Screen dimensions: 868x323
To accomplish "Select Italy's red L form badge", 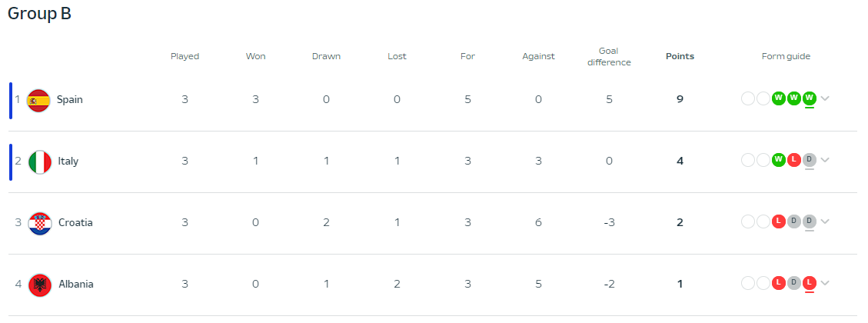I will click(x=794, y=160).
